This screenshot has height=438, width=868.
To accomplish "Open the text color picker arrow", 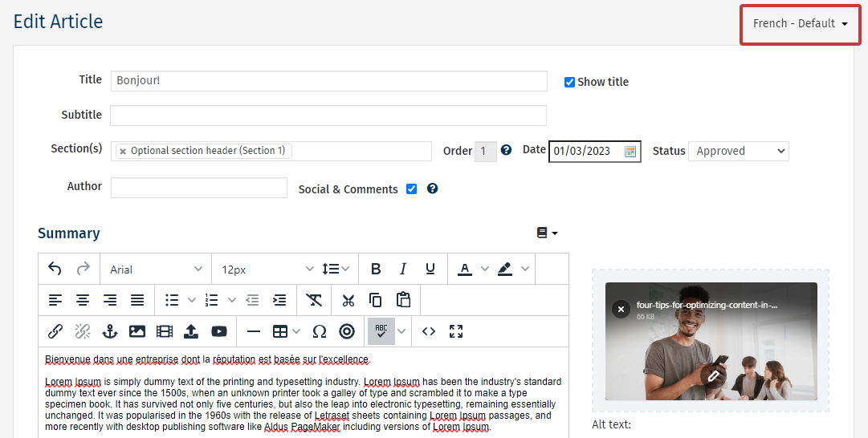I will pos(485,270).
